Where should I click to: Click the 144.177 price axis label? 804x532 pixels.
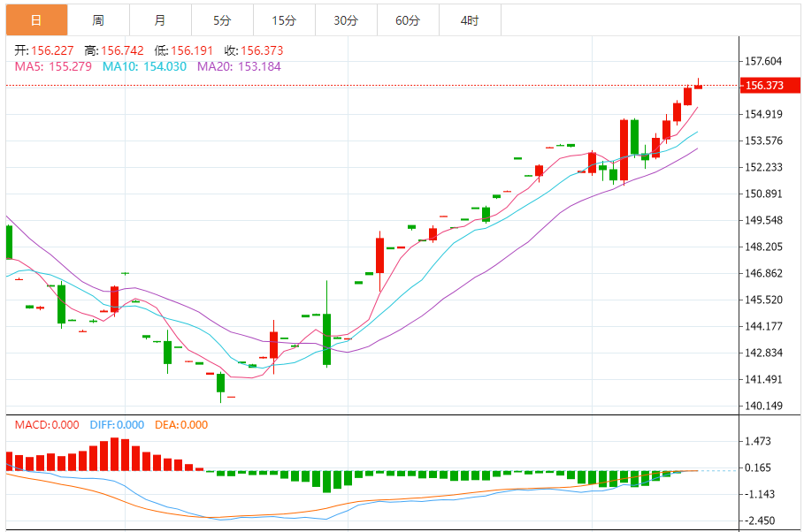point(763,326)
